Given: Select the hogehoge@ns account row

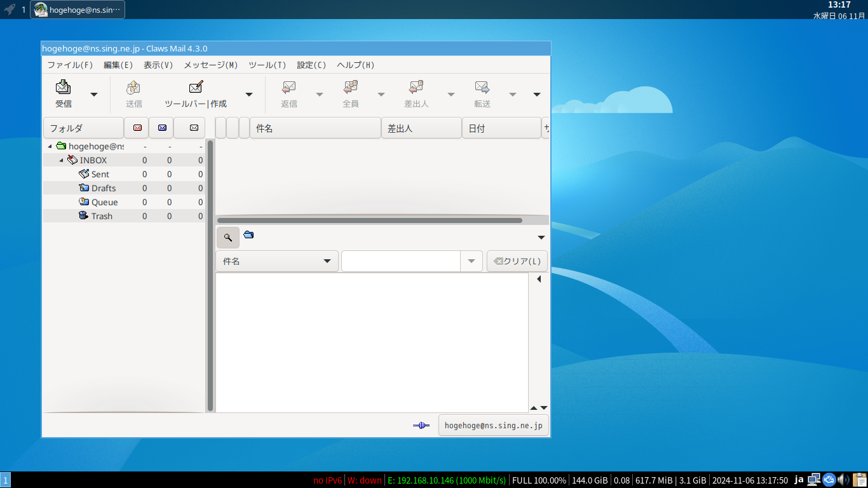Looking at the screenshot, I should 124,146.
